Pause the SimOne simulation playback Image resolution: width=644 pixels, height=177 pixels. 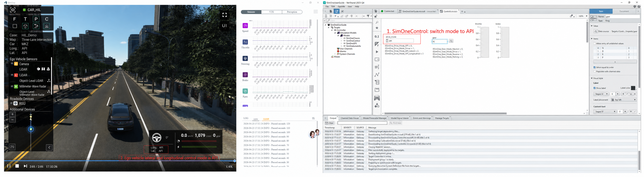click(9, 166)
